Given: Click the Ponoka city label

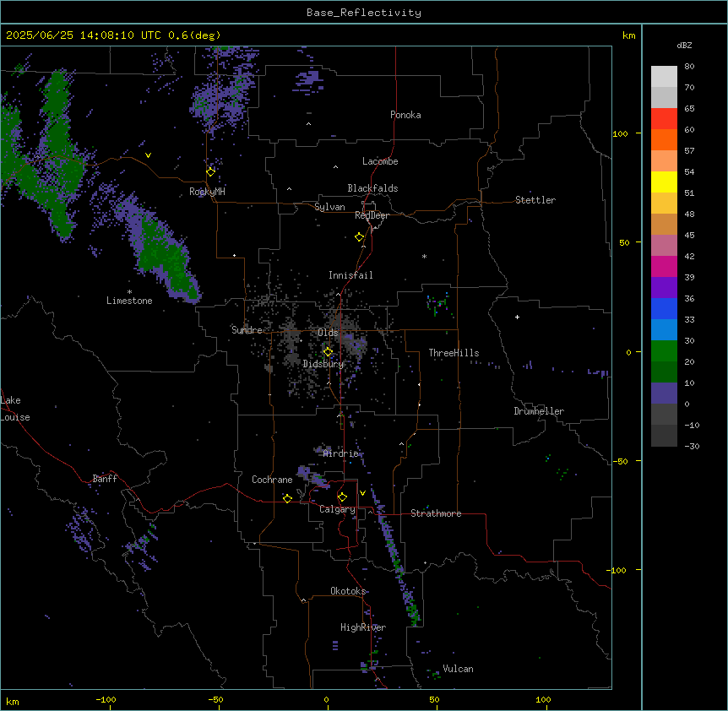Looking at the screenshot, I should pyautogui.click(x=405, y=115).
